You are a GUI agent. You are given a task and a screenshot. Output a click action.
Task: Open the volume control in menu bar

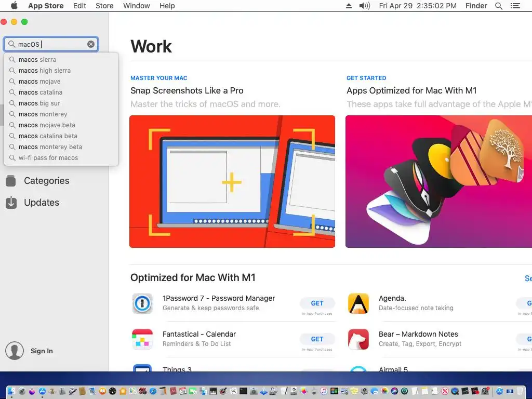click(365, 6)
